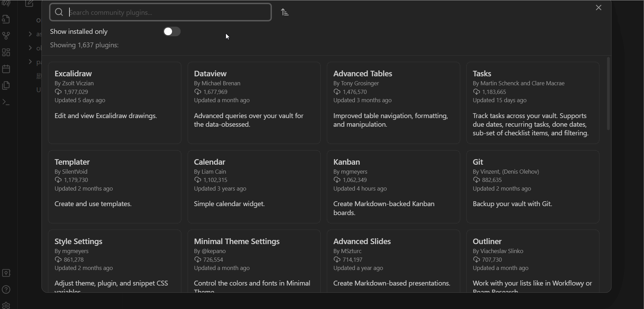Click the insert template ribbon icon
This screenshot has height=309, width=644.
[x=6, y=85]
